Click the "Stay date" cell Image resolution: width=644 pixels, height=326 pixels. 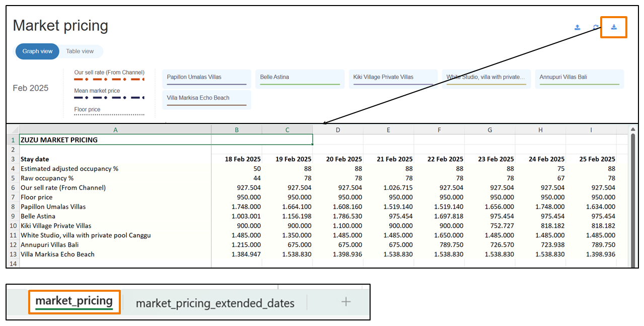115,159
